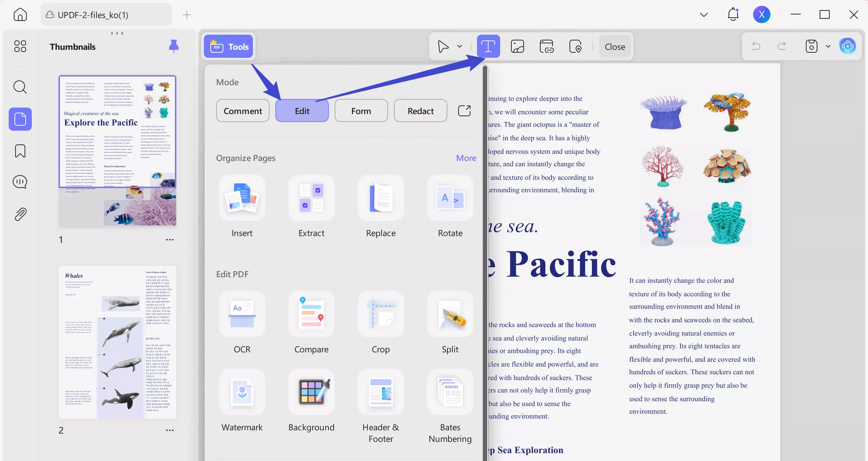Open the Compare documents tool
Image resolution: width=868 pixels, height=461 pixels.
click(x=311, y=314)
